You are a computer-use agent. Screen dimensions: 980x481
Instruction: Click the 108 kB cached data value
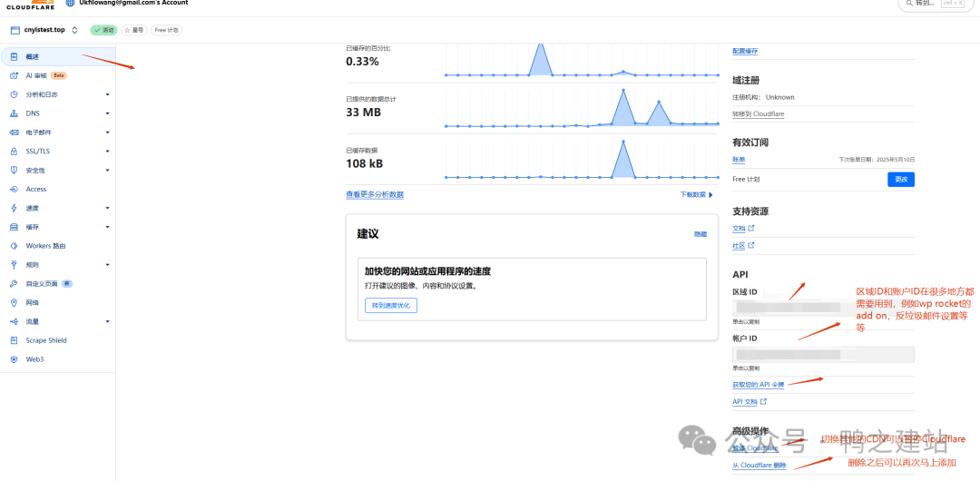coord(365,164)
